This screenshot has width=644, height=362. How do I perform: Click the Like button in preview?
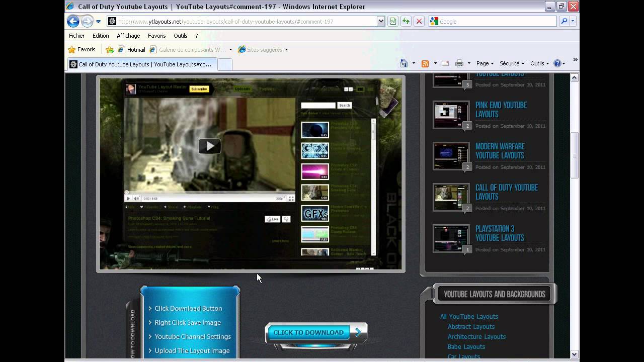[x=272, y=219]
